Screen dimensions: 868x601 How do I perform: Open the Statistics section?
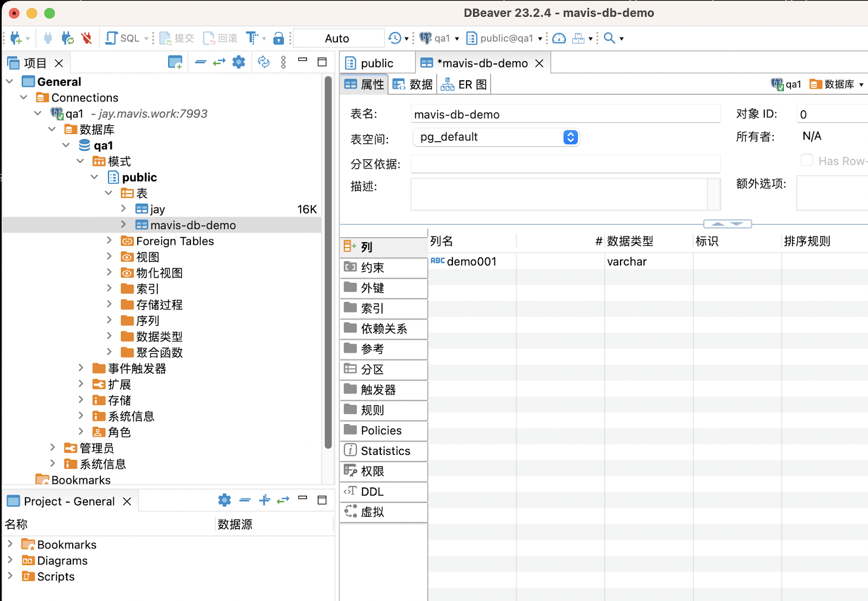click(x=385, y=451)
